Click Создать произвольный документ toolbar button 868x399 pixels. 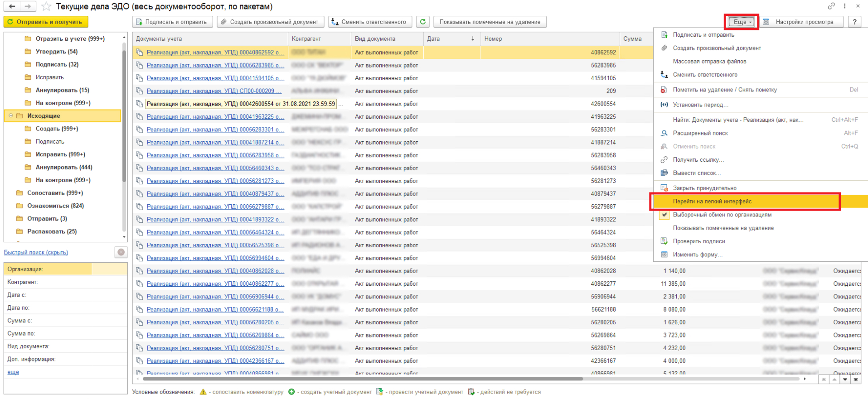point(271,22)
